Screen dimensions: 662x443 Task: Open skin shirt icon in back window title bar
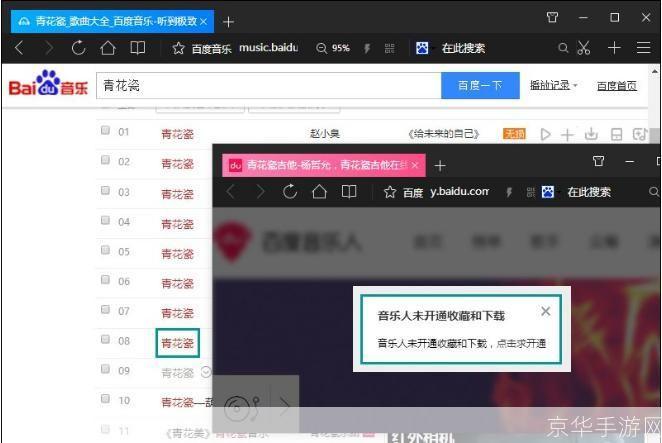coord(552,17)
